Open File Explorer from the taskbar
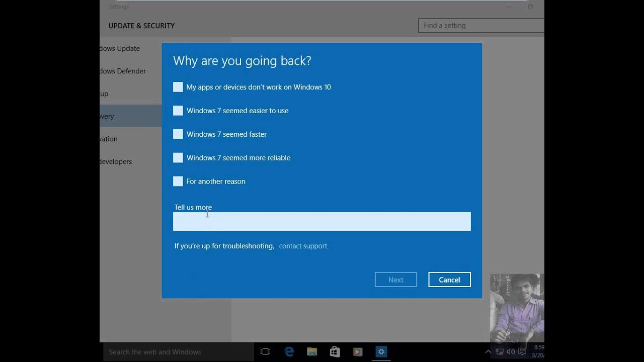This screenshot has height=362, width=644. 312,352
